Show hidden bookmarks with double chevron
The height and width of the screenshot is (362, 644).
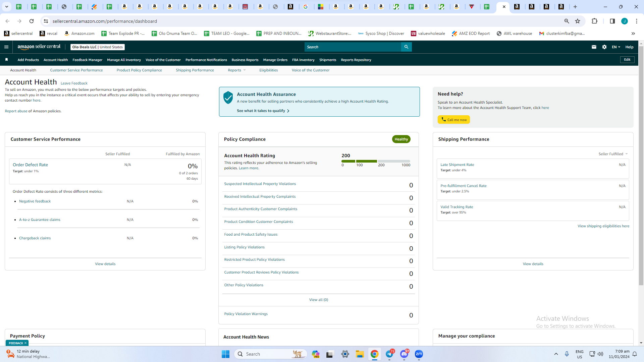633,34
